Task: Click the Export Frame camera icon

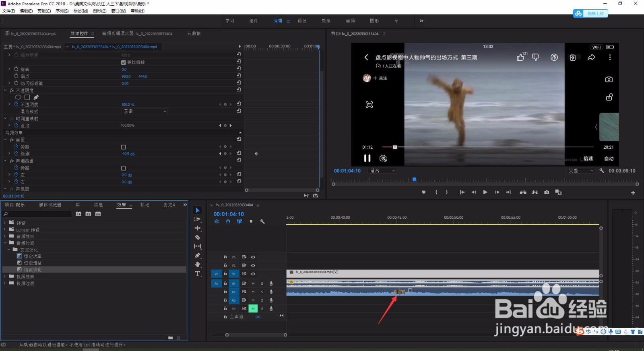Action: [546, 192]
